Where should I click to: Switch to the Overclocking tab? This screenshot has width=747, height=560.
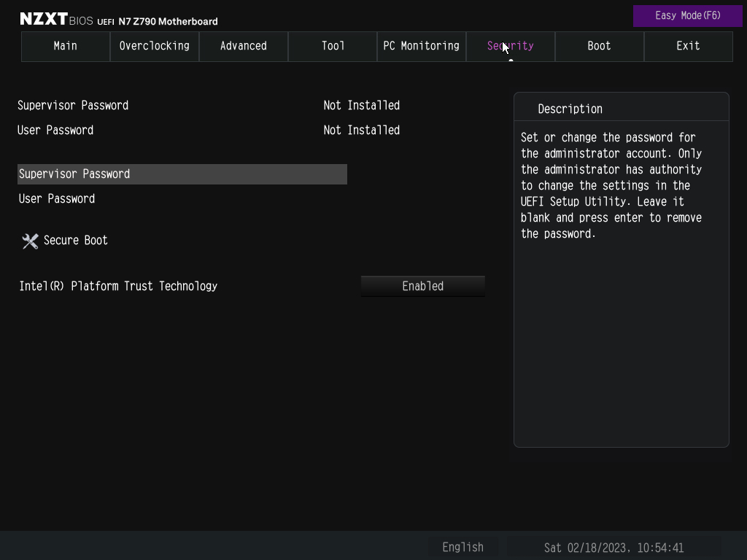(x=154, y=46)
